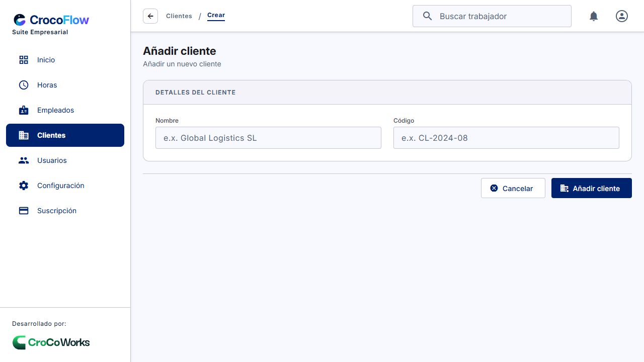The height and width of the screenshot is (362, 644).
Task: Click the Suscripción credit card icon
Action: tap(24, 211)
